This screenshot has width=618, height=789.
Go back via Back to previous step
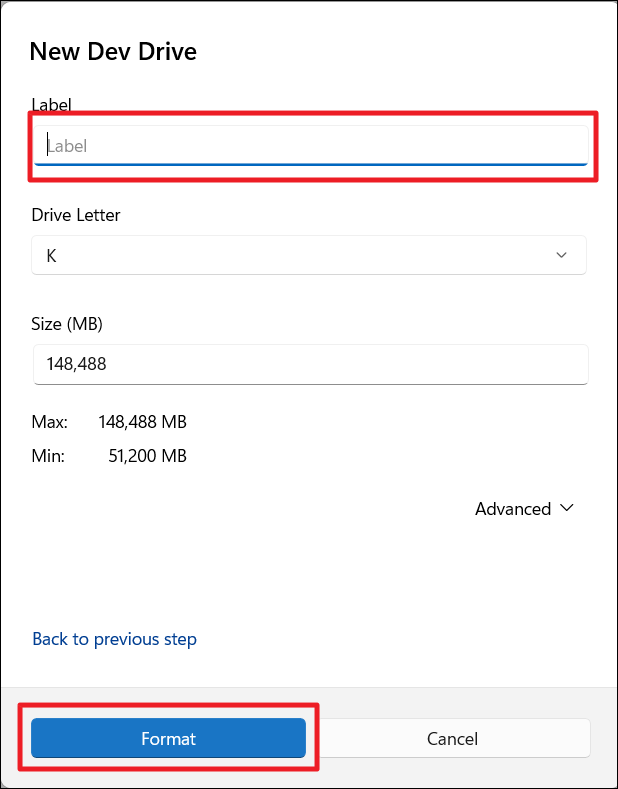click(114, 639)
